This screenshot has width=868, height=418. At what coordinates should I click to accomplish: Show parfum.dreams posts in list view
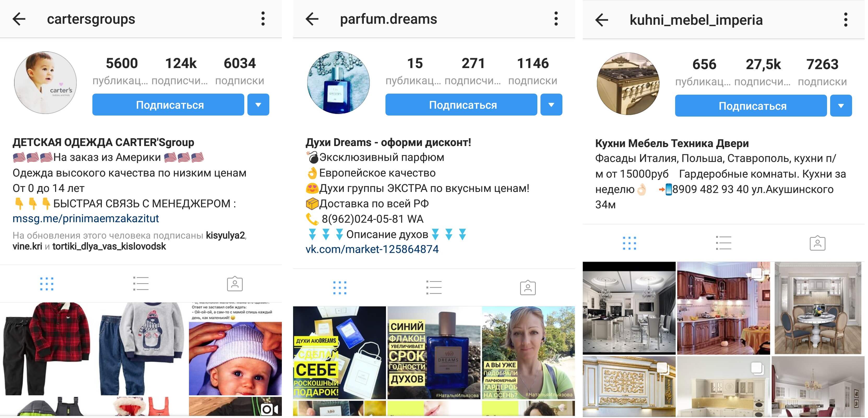[434, 287]
